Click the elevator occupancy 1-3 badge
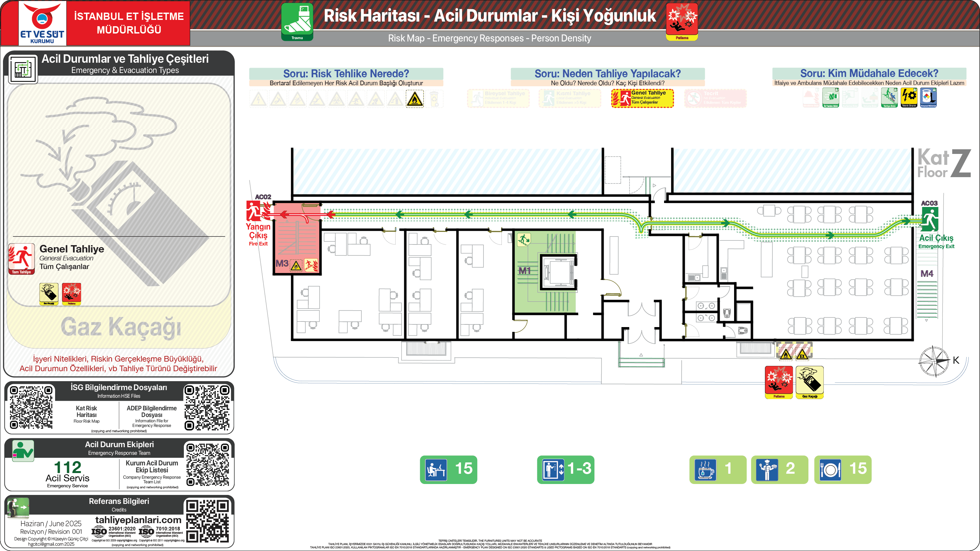 pyautogui.click(x=565, y=469)
